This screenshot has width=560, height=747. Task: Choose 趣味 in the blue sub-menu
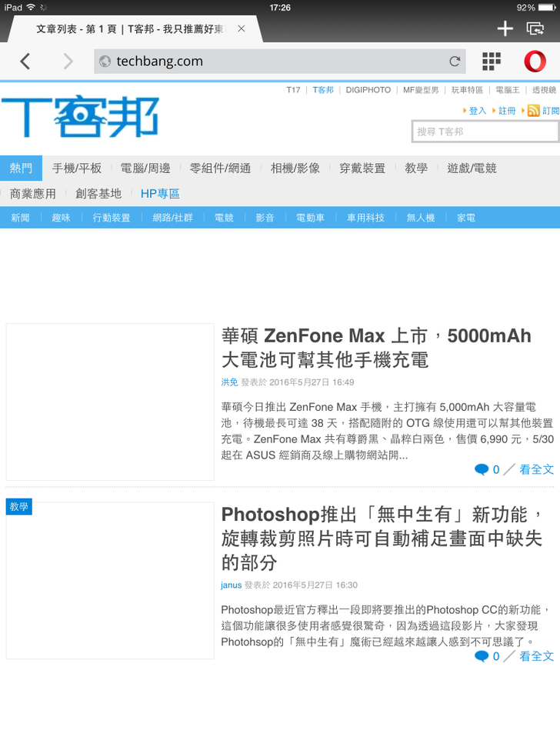point(61,218)
